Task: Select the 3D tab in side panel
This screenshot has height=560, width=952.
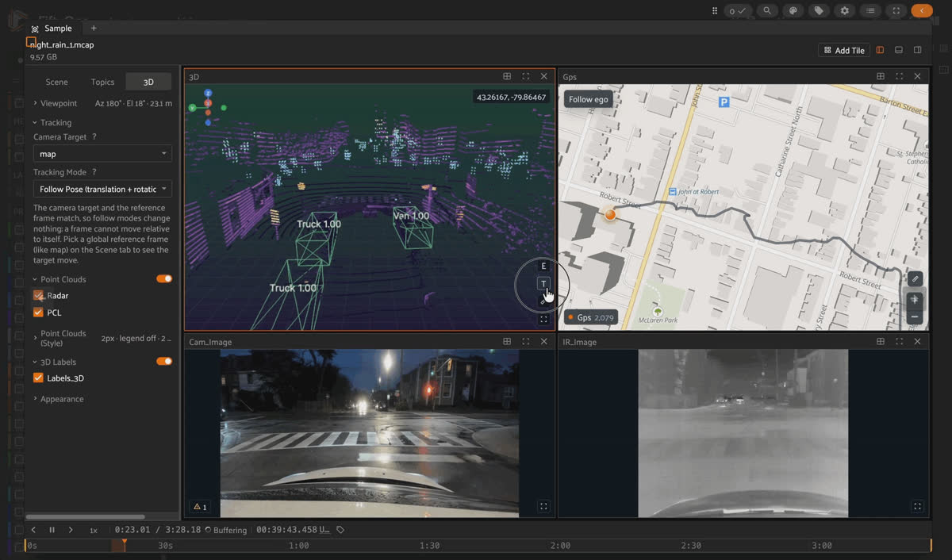Action: pos(148,82)
